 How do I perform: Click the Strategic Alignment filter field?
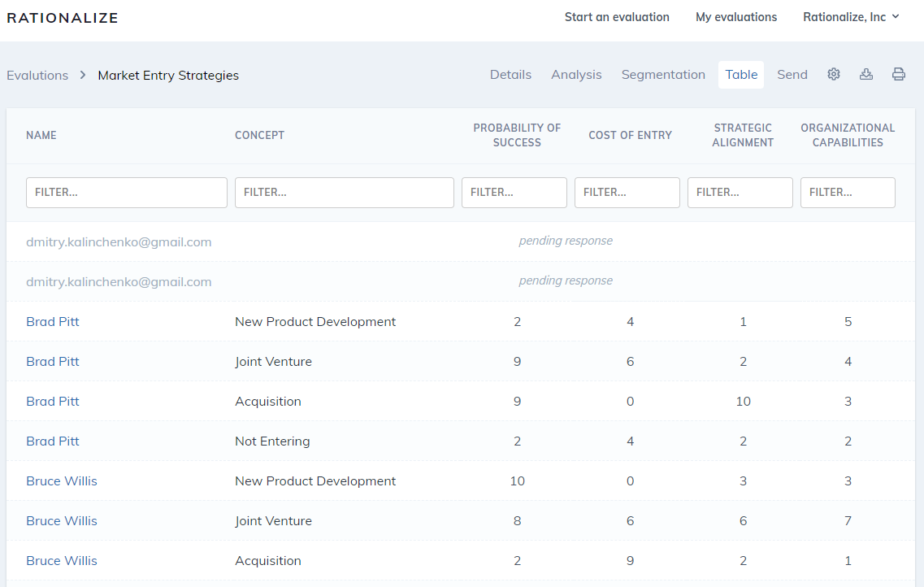[x=740, y=193]
